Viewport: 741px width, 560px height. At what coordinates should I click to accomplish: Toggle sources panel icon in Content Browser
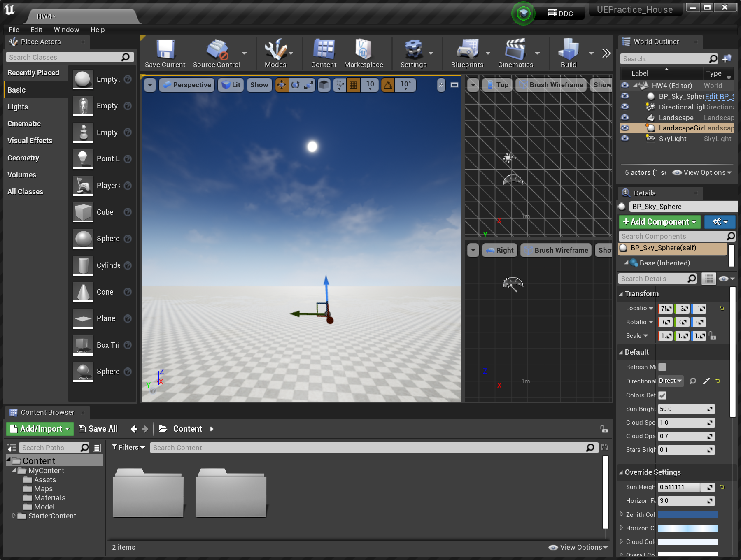click(x=12, y=448)
